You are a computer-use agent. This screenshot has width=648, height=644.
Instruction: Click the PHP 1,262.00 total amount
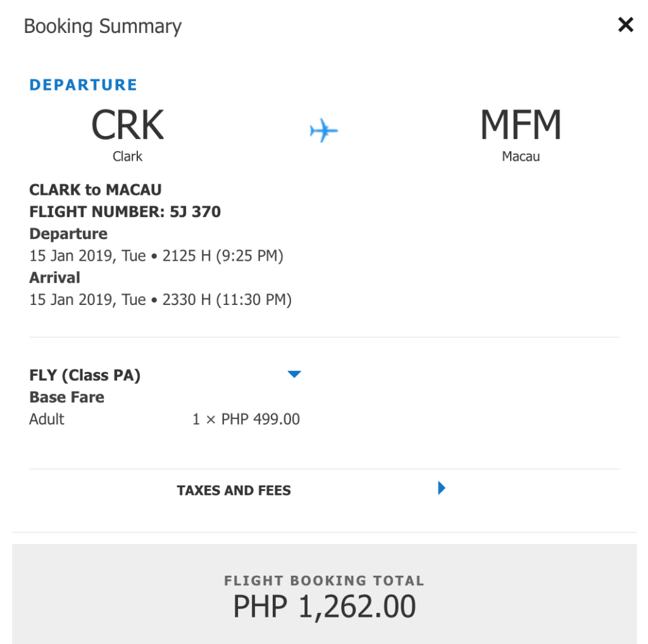coord(325,607)
